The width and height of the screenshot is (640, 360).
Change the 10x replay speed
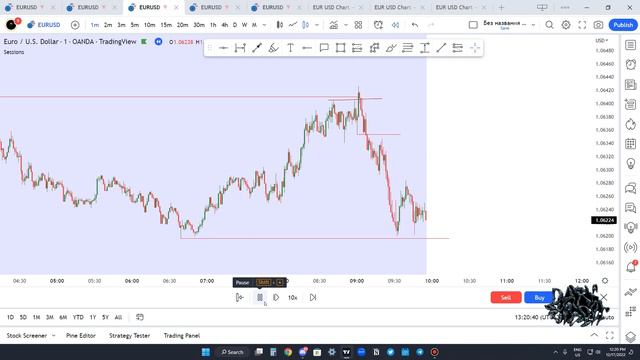(x=293, y=298)
